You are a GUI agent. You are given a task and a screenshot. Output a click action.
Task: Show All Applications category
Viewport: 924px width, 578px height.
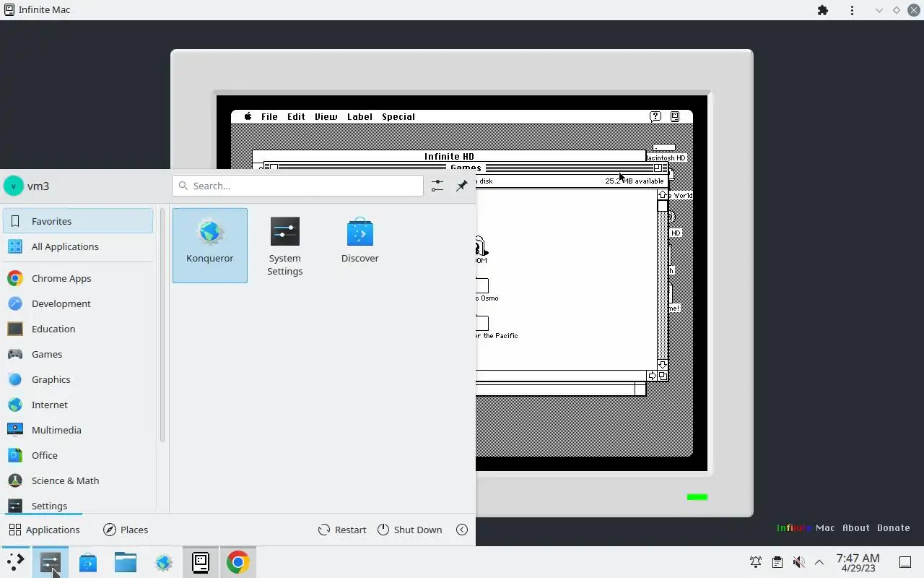[78, 246]
